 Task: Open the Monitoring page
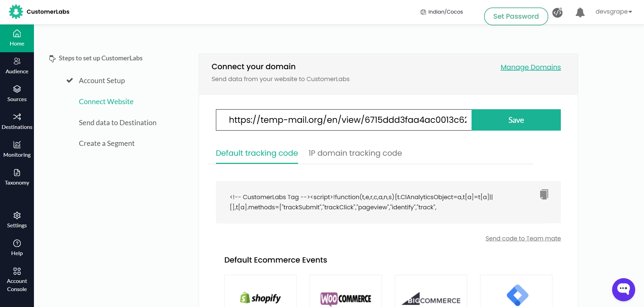coord(17,149)
